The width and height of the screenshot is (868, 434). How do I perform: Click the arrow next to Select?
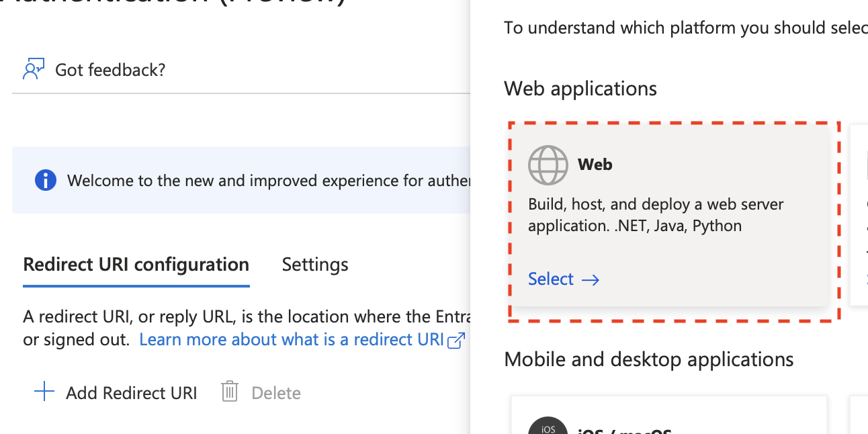point(590,279)
